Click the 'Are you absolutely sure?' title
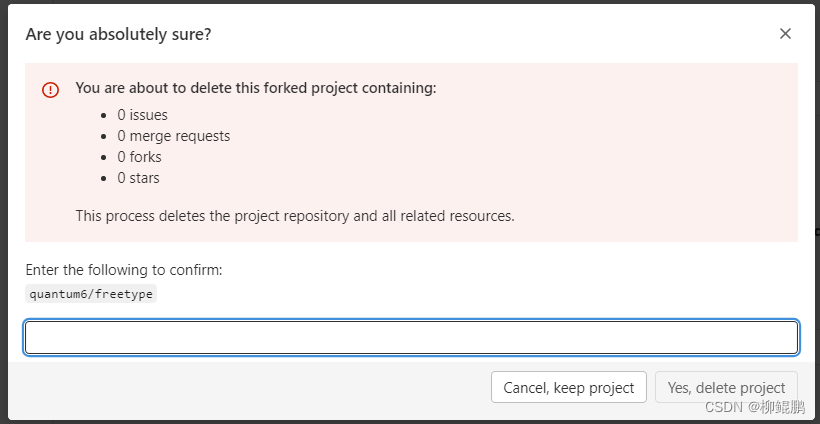The image size is (820, 424). click(x=118, y=35)
